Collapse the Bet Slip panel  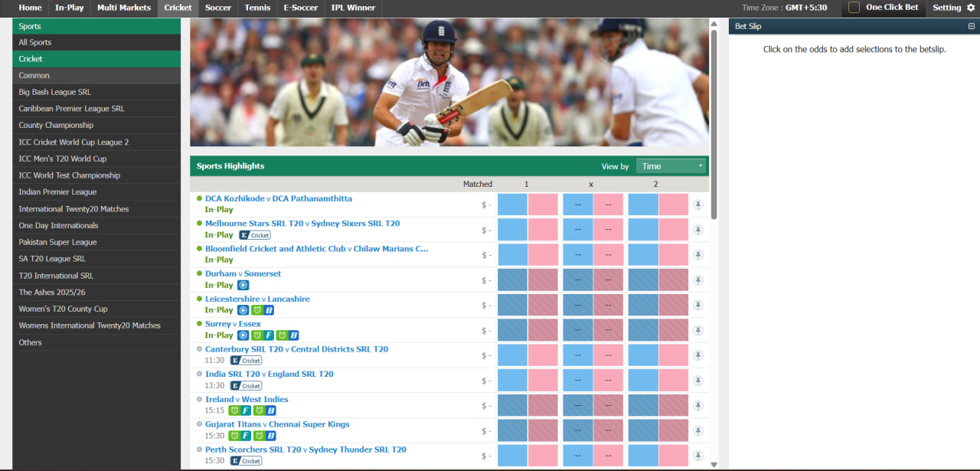971,26
